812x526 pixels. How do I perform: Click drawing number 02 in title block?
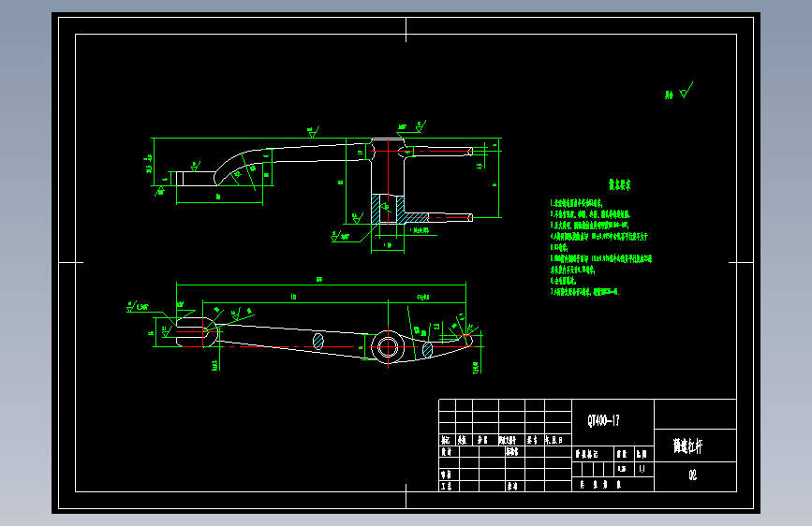point(692,475)
